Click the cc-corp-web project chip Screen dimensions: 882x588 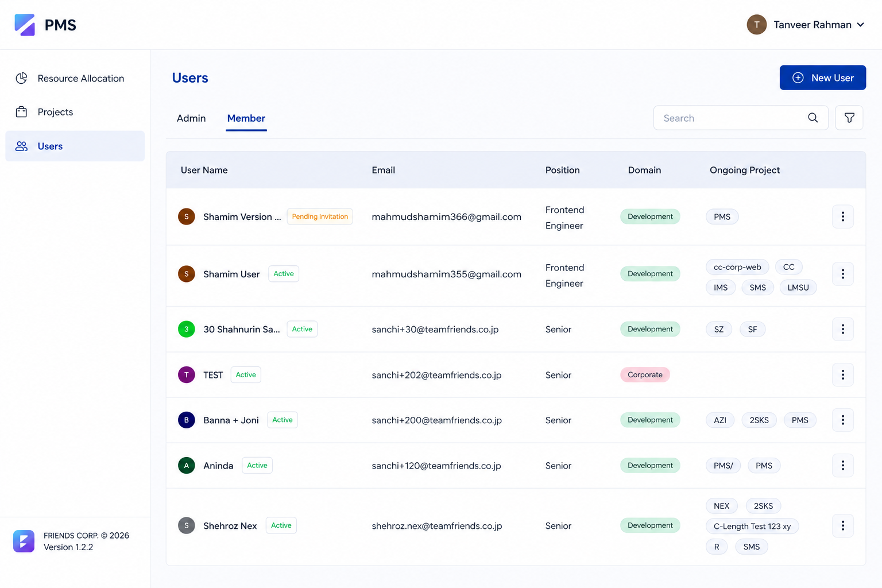click(737, 267)
